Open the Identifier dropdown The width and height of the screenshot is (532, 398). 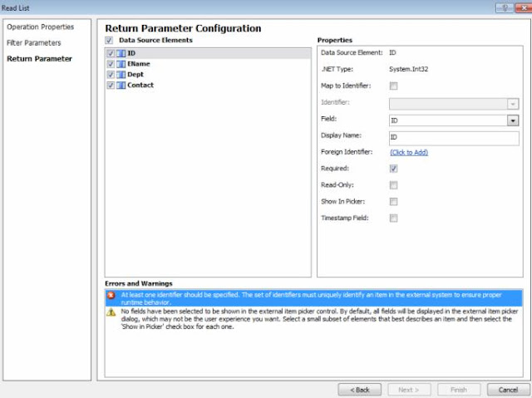513,103
